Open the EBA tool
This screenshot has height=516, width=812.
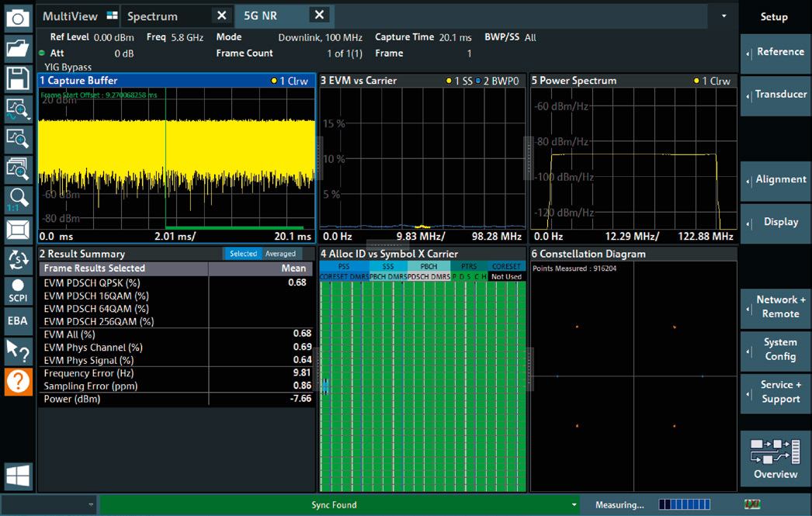[x=17, y=320]
